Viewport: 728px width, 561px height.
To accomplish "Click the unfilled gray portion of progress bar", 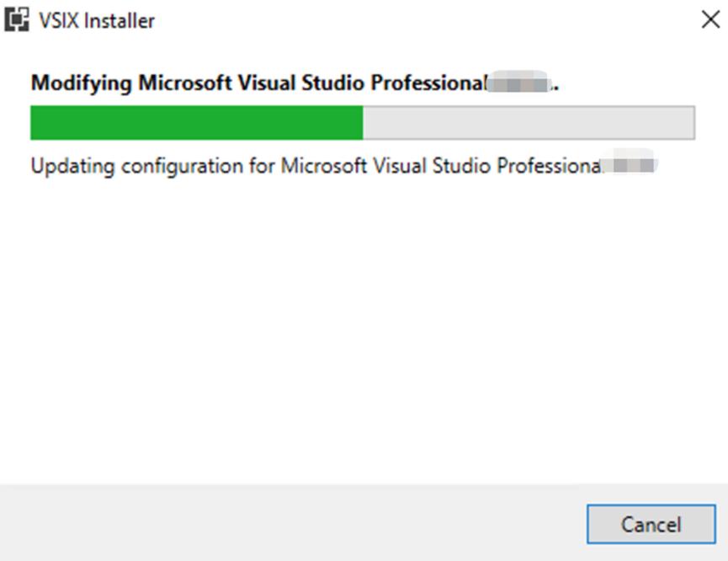I will 529,123.
